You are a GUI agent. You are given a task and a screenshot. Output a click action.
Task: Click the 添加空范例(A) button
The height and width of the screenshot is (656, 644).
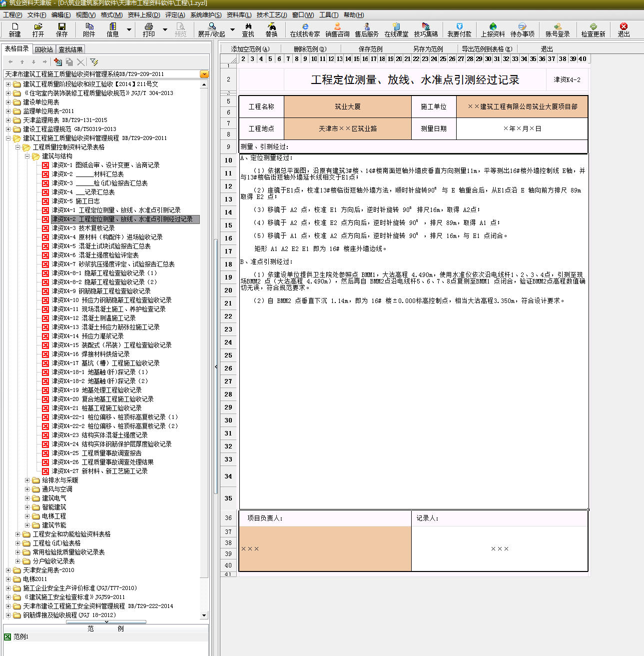pyautogui.click(x=250, y=49)
